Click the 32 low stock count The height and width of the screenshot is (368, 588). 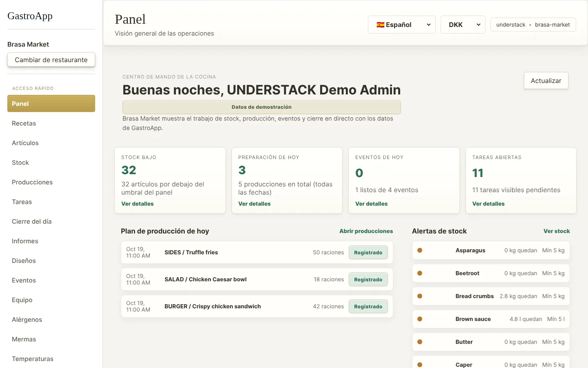tap(129, 170)
